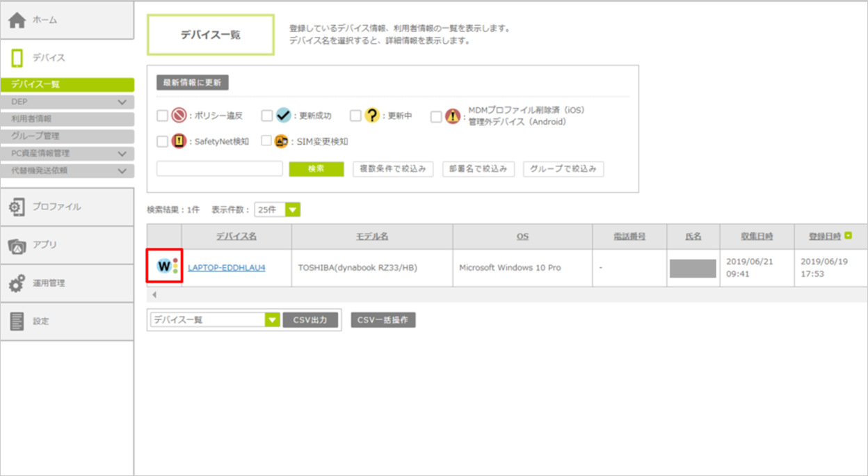Click the green sort icon beside 登録日時
The height and width of the screenshot is (476, 868).
pyautogui.click(x=849, y=237)
